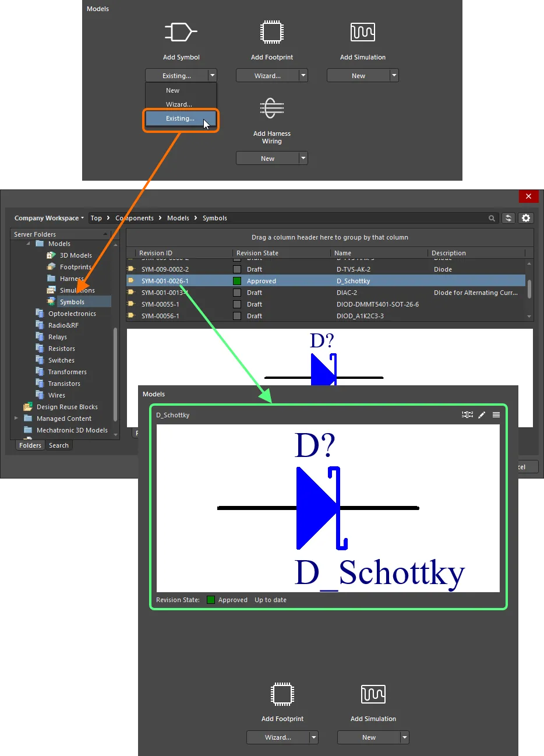Image resolution: width=544 pixels, height=756 pixels.
Task: Click the refresh icon beside the search field
Action: pyautogui.click(x=508, y=217)
